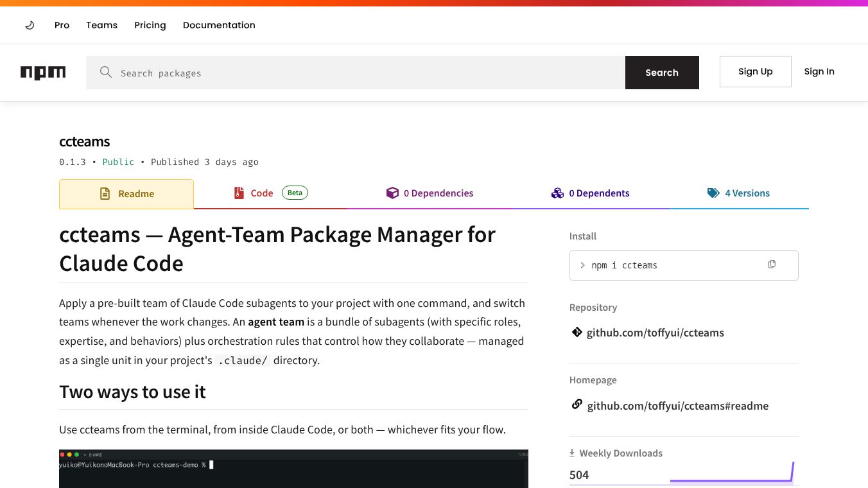Viewport: 868px width, 488px height.
Task: Click the git repository icon
Action: pos(577,332)
